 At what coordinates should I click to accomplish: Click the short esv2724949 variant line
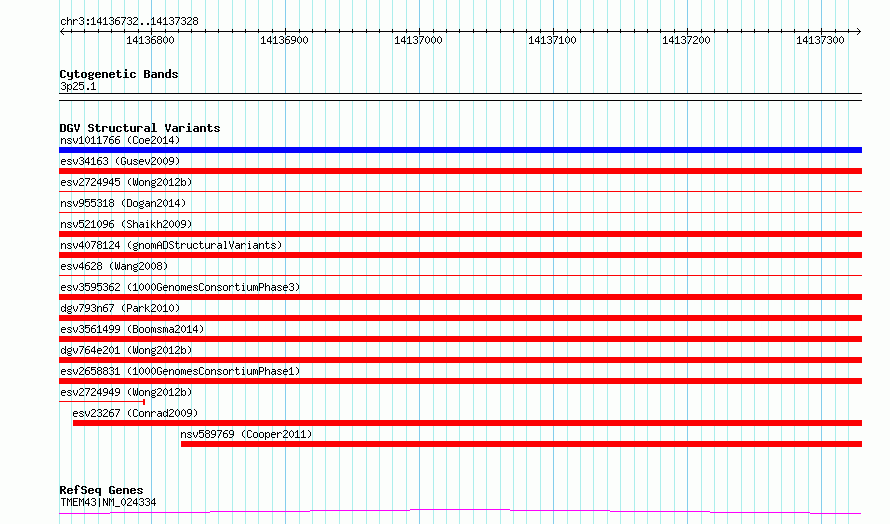pos(102,402)
